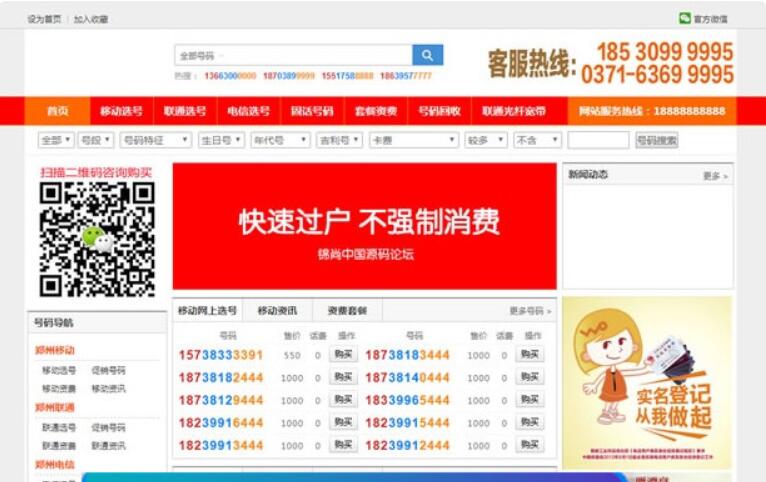Open the 卡费 dropdown filter
The width and height of the screenshot is (766, 482).
tap(414, 140)
